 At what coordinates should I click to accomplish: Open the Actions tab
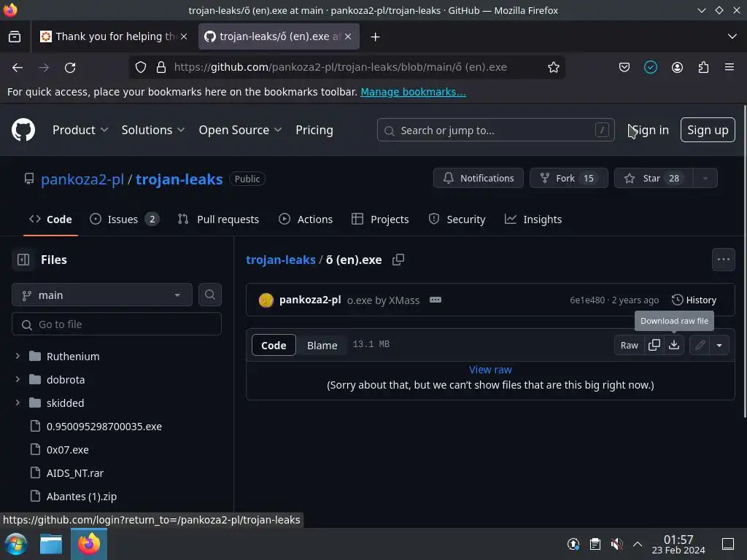pos(306,219)
